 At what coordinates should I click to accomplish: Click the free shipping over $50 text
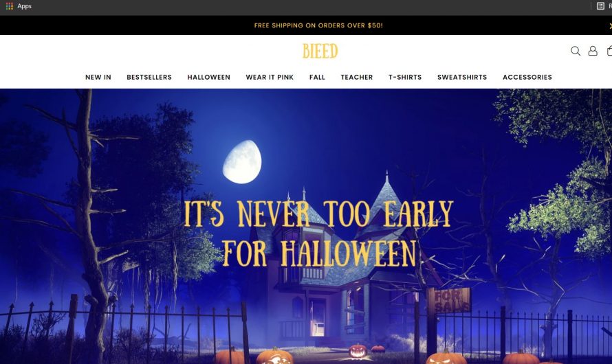click(318, 25)
